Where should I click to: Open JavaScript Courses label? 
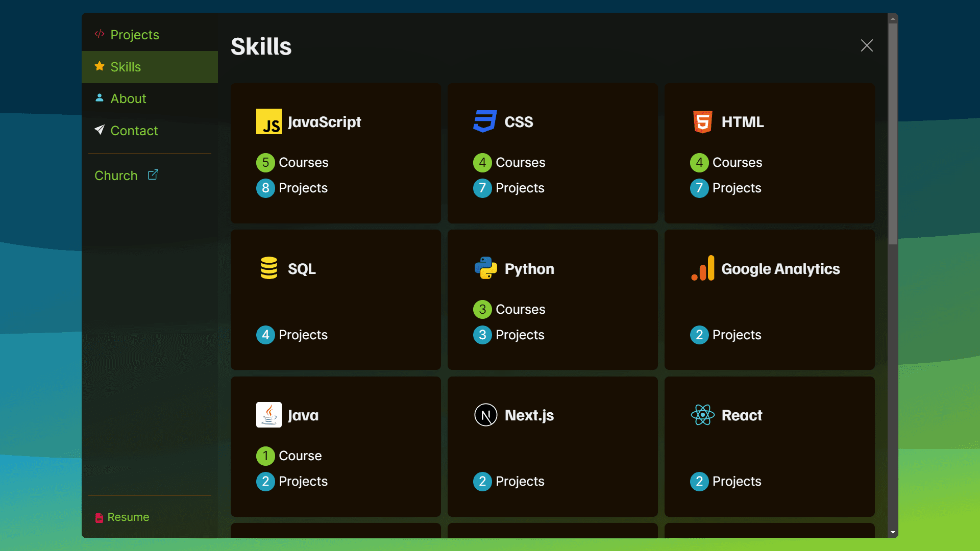[x=304, y=163]
